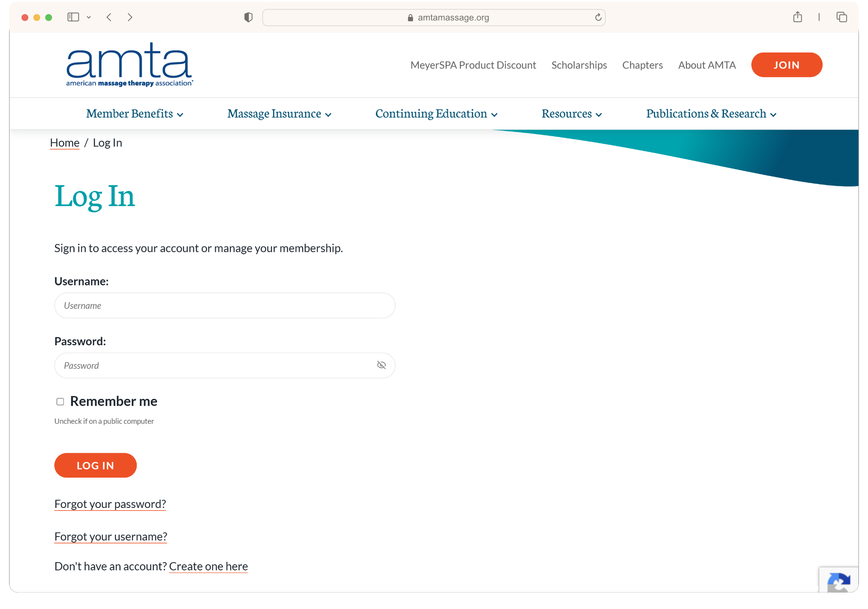Click the reCAPTCHA badge
The width and height of the screenshot is (868, 609).
pos(838,580)
